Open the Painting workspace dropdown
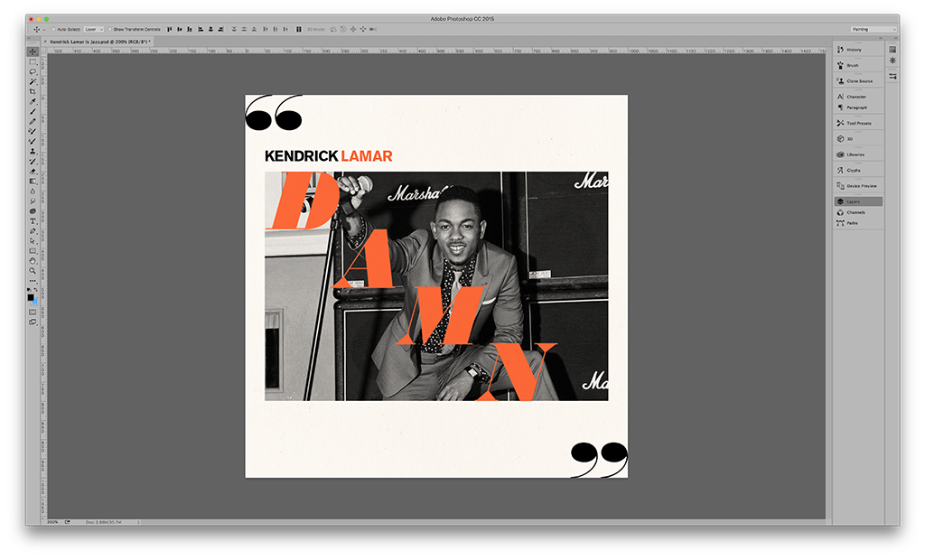Viewport: 925px width, 560px height. [874, 29]
